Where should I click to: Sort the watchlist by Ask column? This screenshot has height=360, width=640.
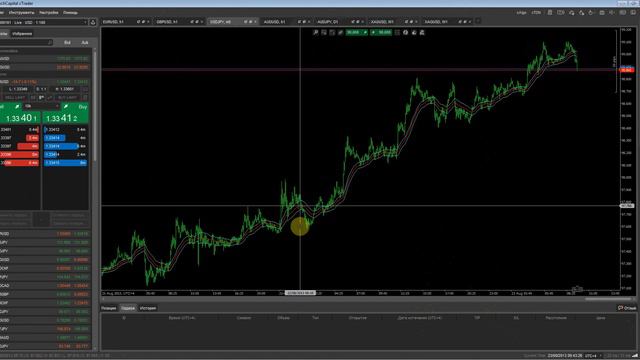(84, 42)
